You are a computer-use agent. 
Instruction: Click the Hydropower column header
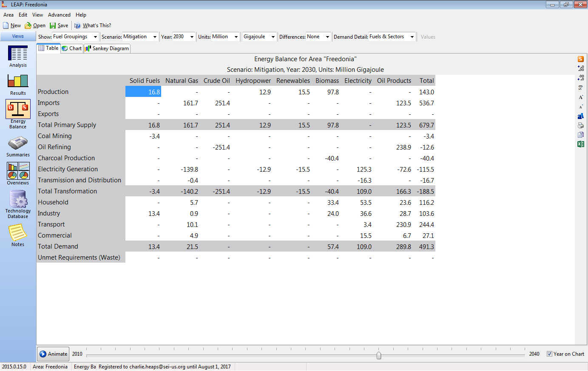253,81
